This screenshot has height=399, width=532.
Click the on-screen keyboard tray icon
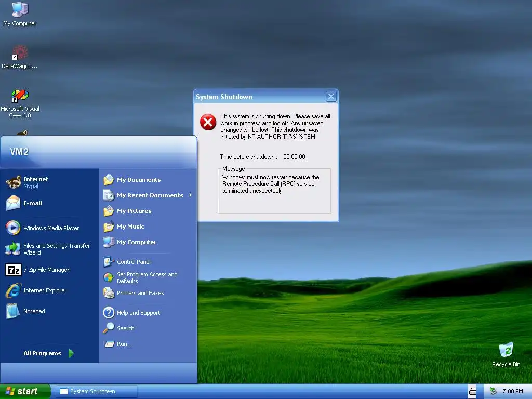(x=472, y=392)
